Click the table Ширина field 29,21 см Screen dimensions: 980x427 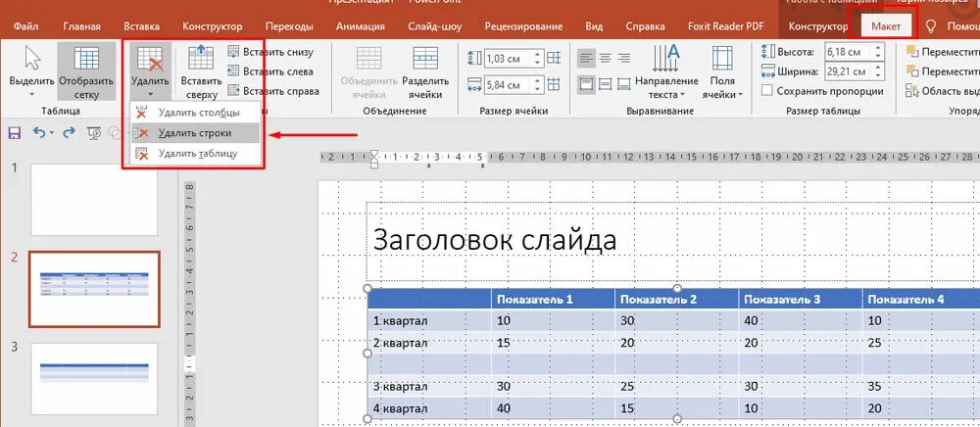[849, 71]
